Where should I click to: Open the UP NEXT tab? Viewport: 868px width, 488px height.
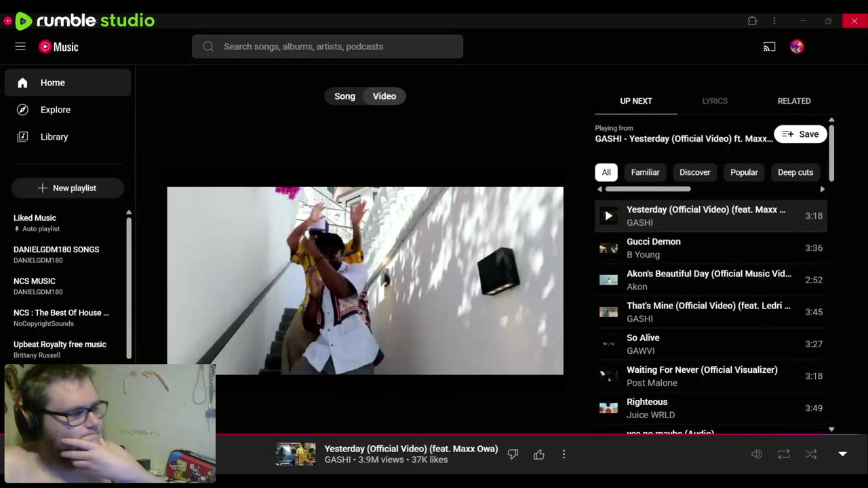[x=636, y=101]
